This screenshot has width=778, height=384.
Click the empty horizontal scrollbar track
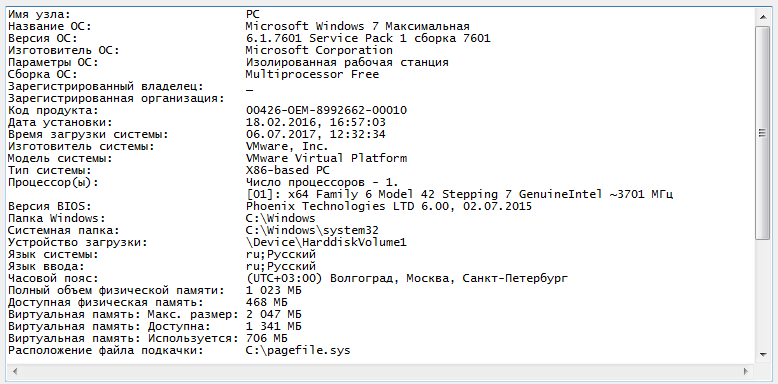tap(381, 371)
